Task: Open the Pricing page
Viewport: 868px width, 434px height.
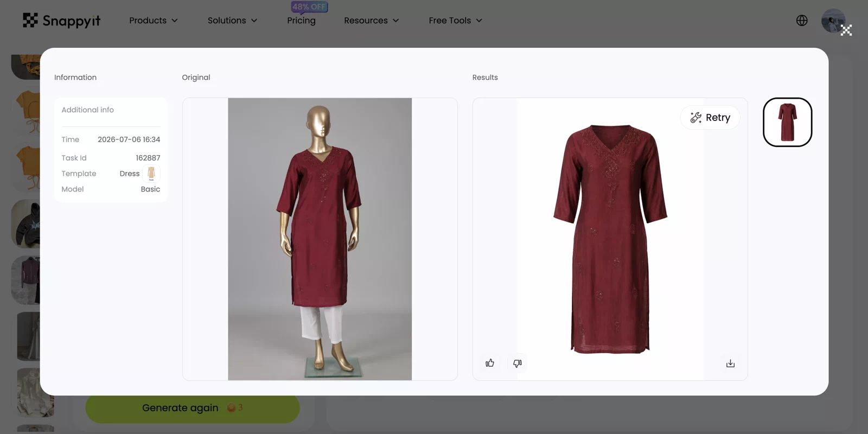Action: (x=301, y=21)
